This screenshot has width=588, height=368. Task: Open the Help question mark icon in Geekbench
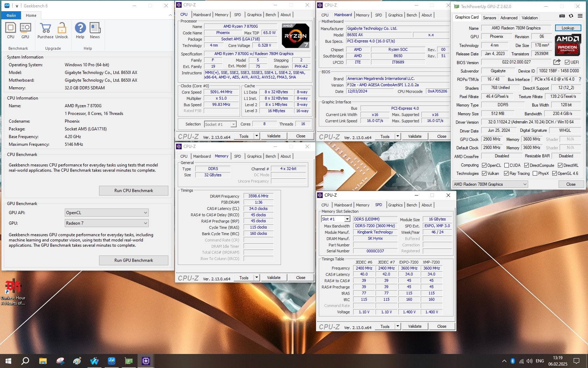tap(80, 30)
